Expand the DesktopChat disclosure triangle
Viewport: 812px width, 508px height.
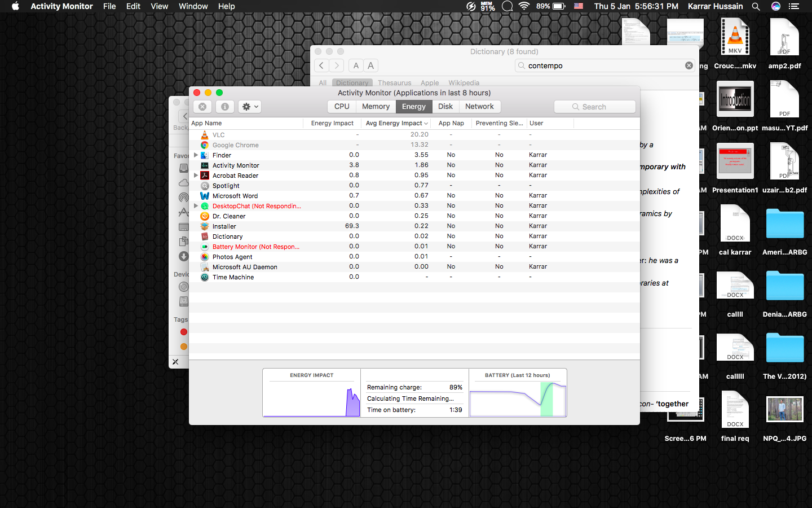pos(196,205)
